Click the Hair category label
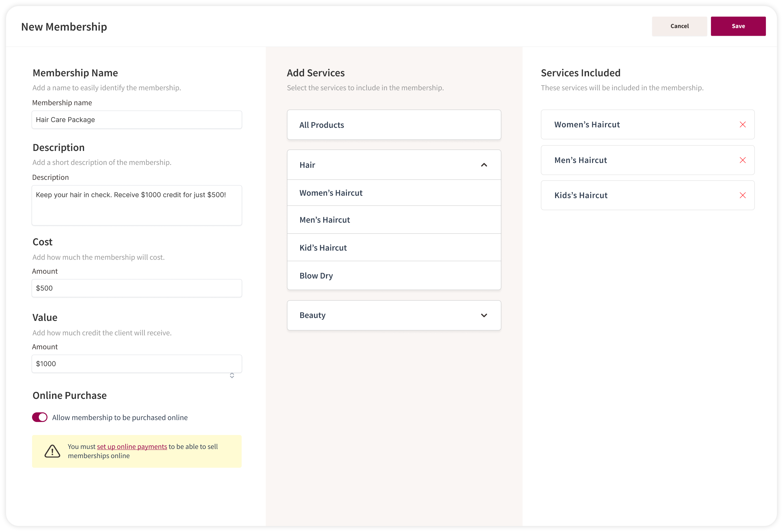Image resolution: width=783 pixels, height=532 pixels. coord(307,165)
